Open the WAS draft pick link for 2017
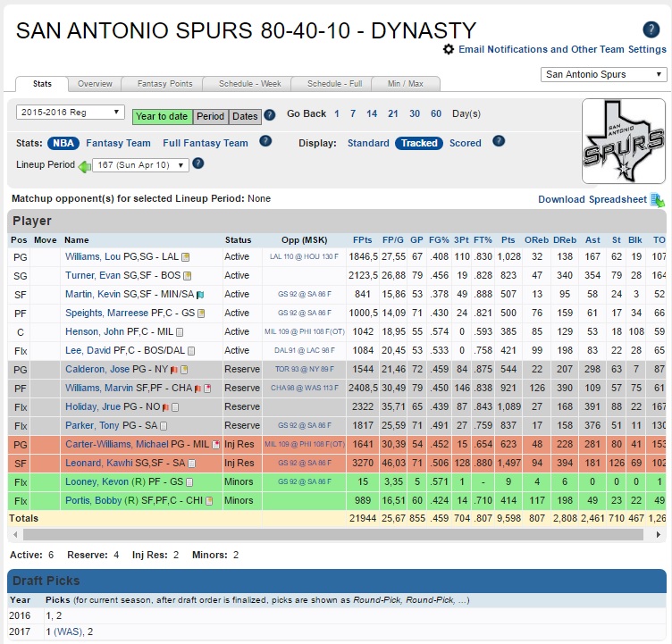Viewport: 672px width, 644px height. pyautogui.click(x=68, y=632)
